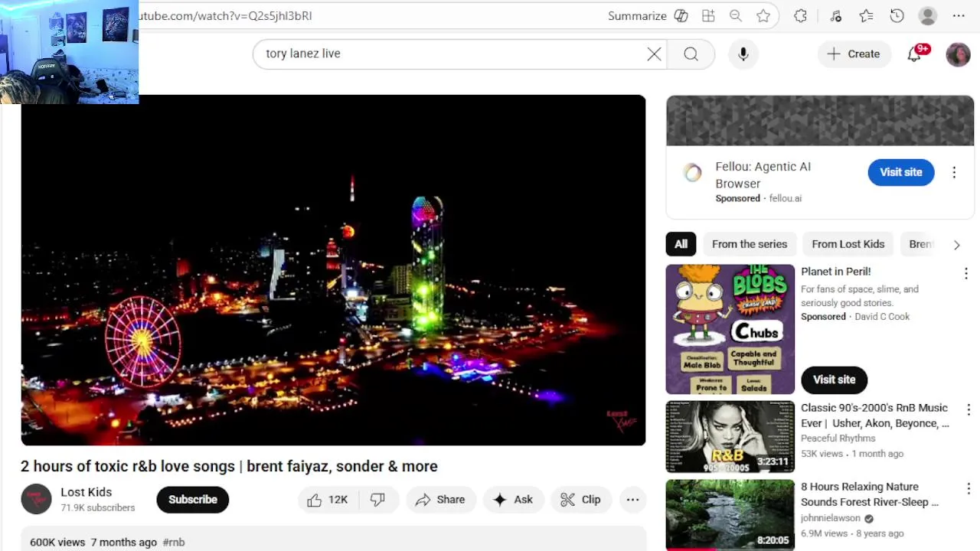Click the Copilot icon next to Summarize
The height and width of the screenshot is (551, 980).
point(681,15)
